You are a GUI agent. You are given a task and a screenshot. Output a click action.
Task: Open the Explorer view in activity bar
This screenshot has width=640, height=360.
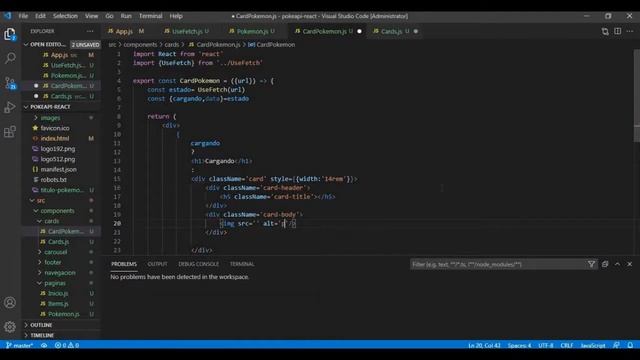point(10,34)
